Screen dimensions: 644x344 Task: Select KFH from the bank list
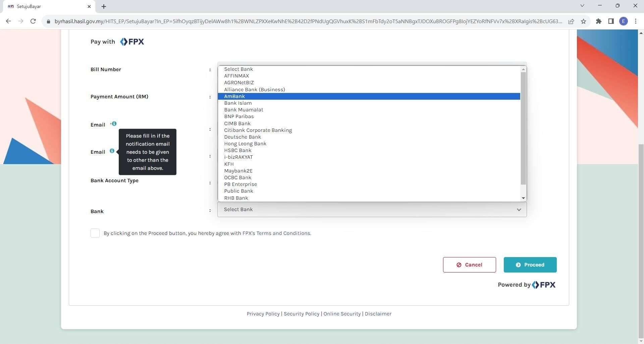(369, 164)
